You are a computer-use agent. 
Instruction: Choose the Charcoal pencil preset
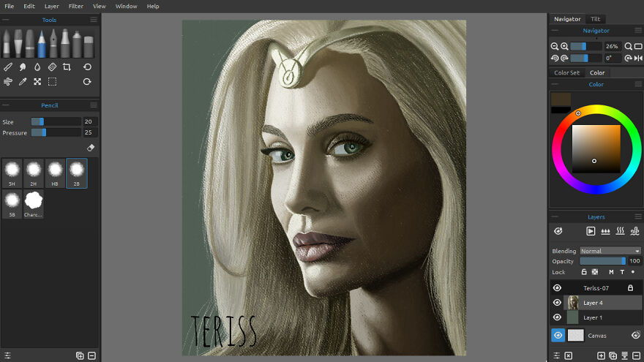[x=33, y=203]
